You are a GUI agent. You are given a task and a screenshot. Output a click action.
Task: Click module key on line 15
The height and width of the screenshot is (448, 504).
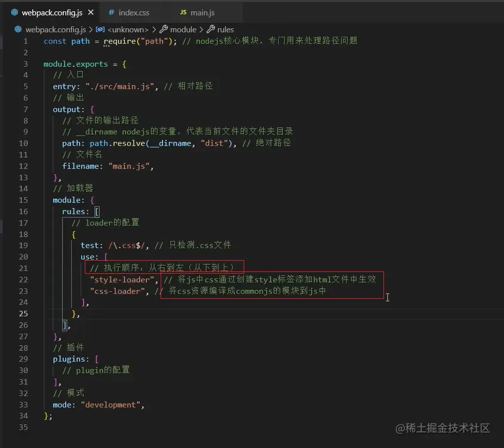pyautogui.click(x=66, y=200)
